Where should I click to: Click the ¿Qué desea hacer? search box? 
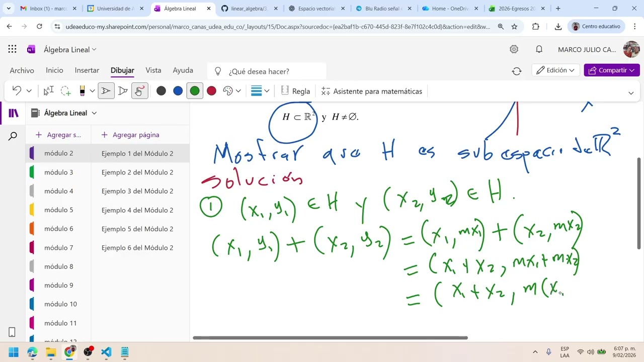tap(268, 71)
